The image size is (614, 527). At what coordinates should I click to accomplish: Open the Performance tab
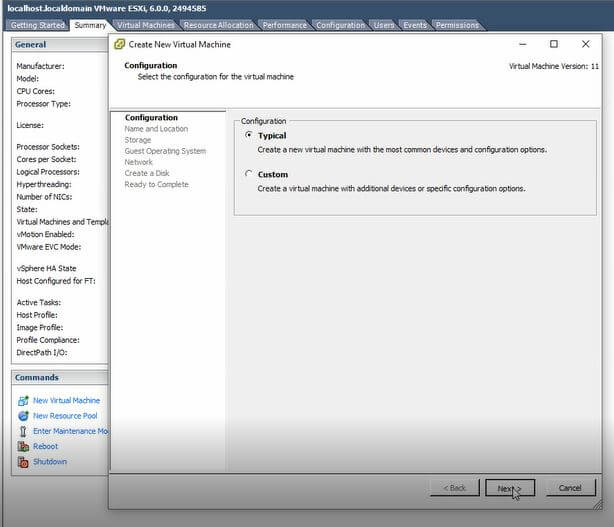click(285, 25)
